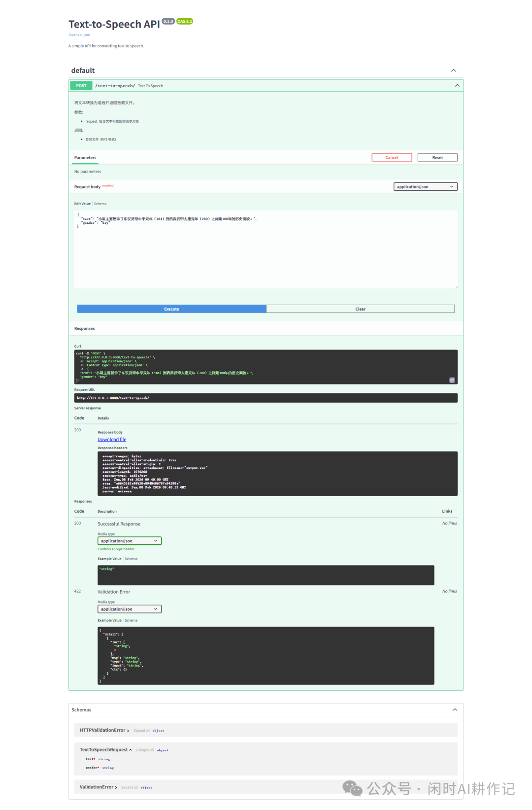Click the "string" example value block
Image resolution: width=532 pixels, height=810 pixels.
[x=266, y=575]
